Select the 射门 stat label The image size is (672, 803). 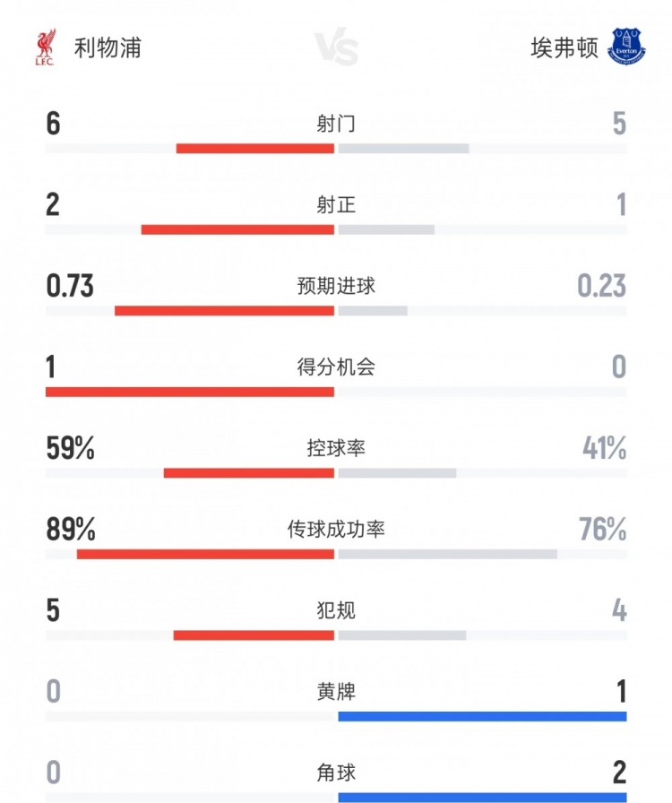point(336,124)
